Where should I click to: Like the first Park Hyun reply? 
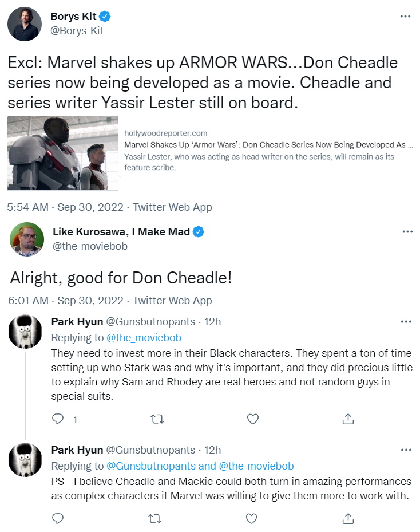(252, 419)
